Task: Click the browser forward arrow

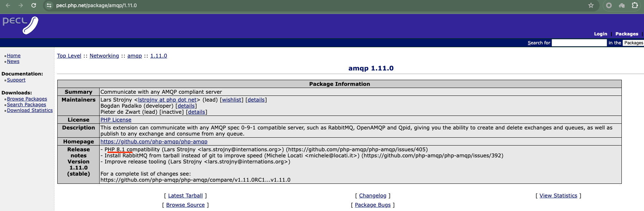Action: tap(21, 5)
